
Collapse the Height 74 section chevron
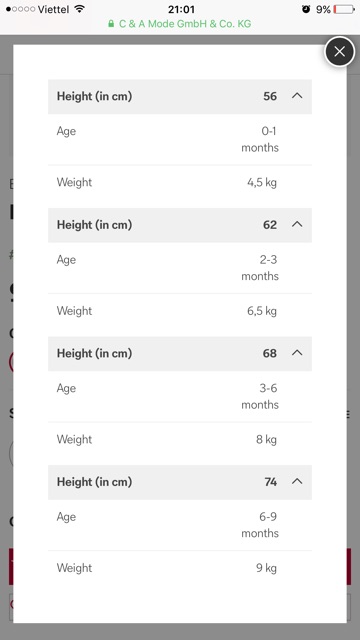(297, 482)
